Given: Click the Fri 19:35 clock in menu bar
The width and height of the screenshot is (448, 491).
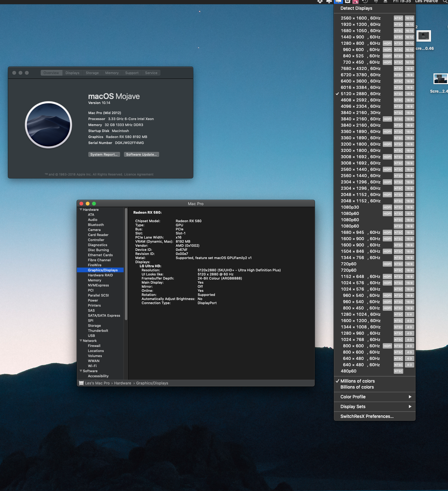Looking at the screenshot, I should pos(402,1).
